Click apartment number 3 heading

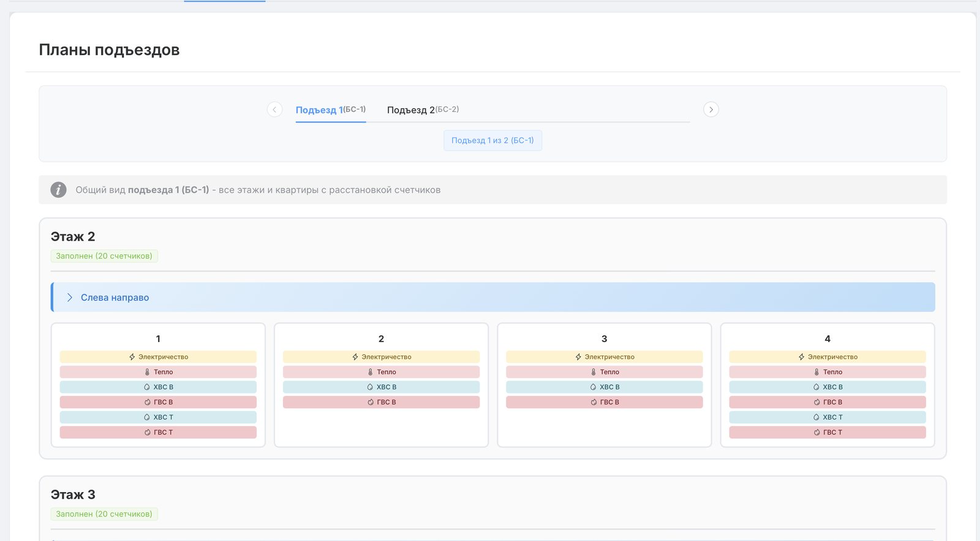pos(605,338)
